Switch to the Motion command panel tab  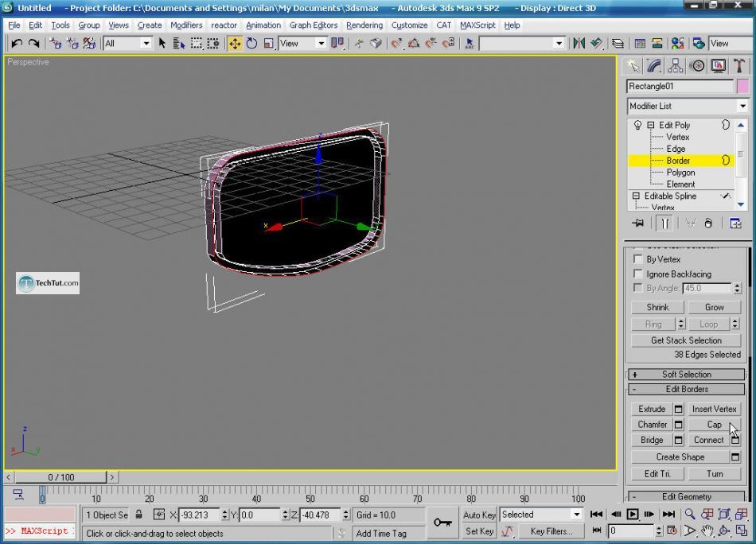697,65
